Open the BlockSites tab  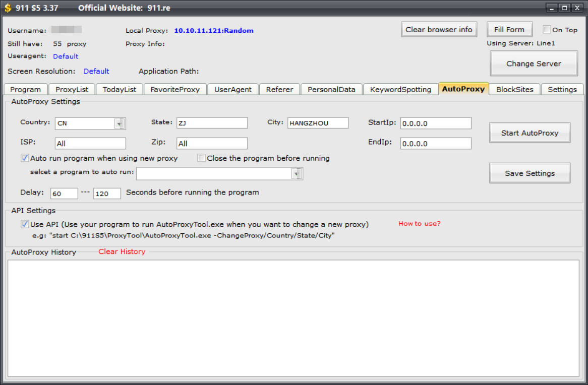[x=514, y=90]
